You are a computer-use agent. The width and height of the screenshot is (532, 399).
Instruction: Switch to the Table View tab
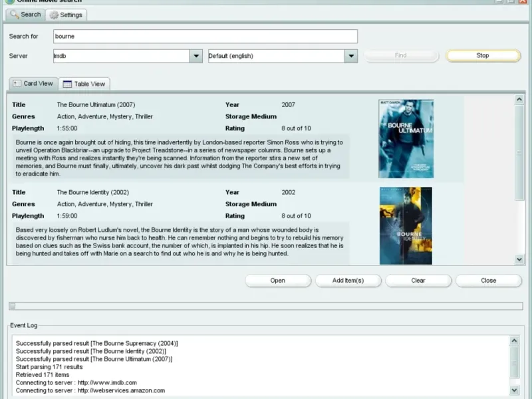(84, 84)
